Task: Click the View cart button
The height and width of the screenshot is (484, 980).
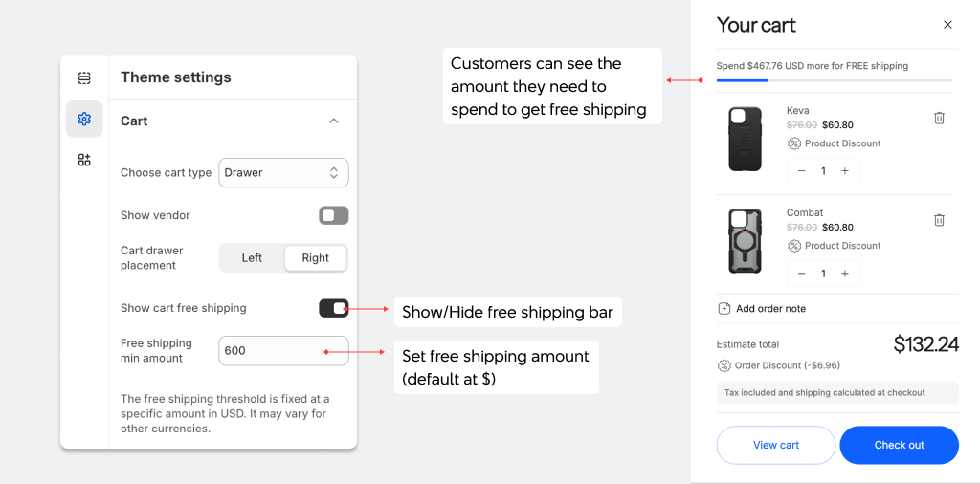Action: click(x=775, y=446)
